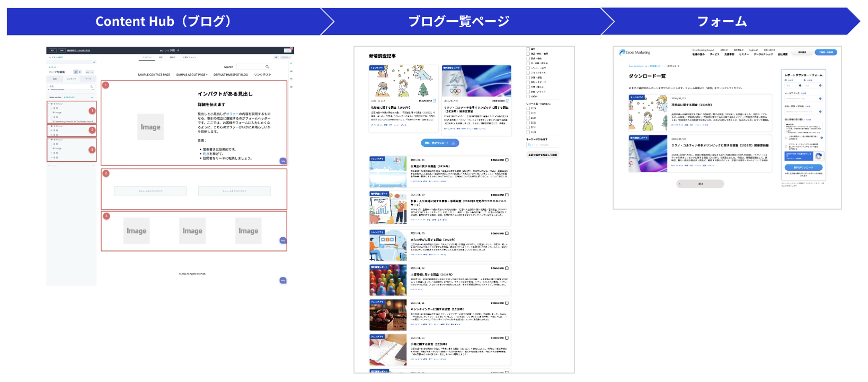Viewport: 868px width, 382px height.
Task: Select the テーマ tab in the editor sidebar
Action: 88,79
